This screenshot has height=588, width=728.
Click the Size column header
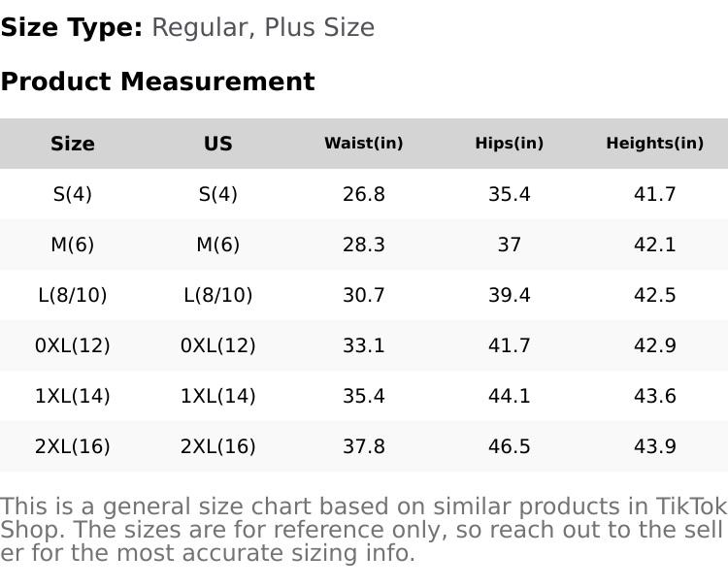click(x=73, y=144)
